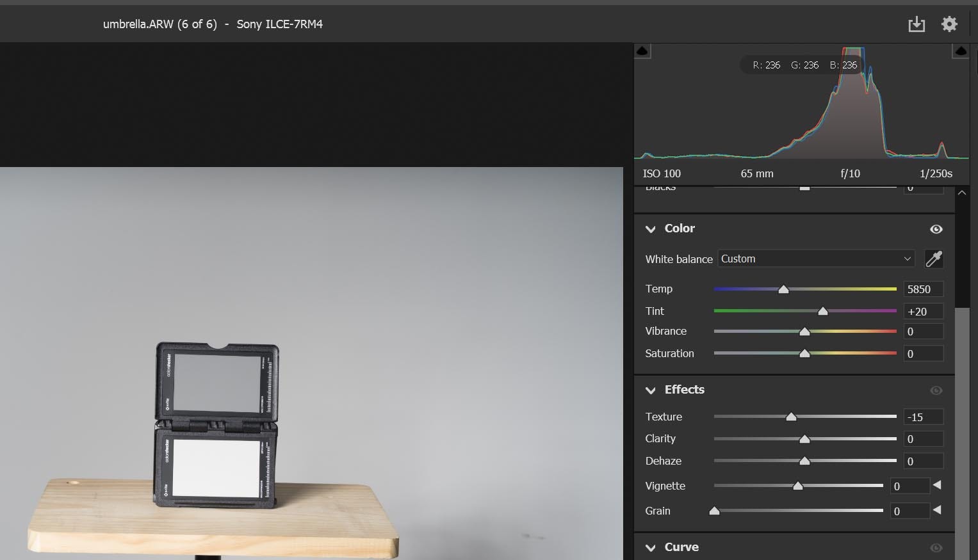Click the Dehaze value field
The image size is (978, 560).
(x=923, y=461)
